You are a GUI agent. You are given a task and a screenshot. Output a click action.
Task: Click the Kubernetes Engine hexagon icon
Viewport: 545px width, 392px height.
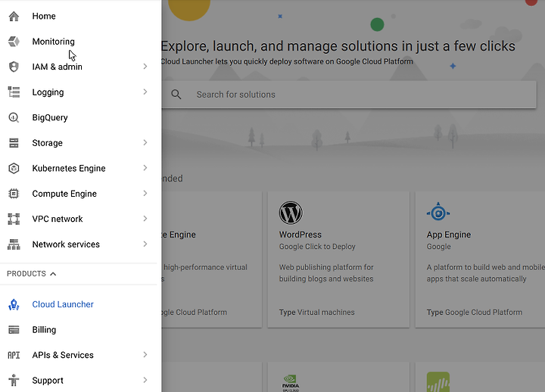tap(14, 168)
